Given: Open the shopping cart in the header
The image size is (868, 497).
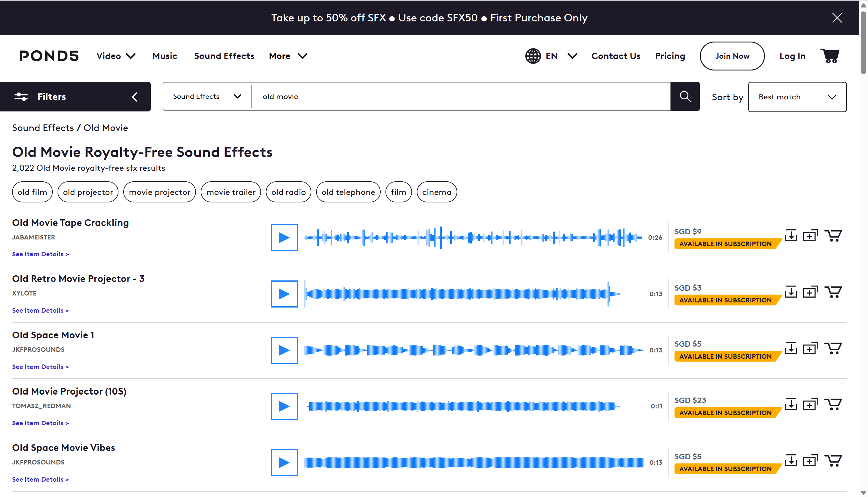Looking at the screenshot, I should coord(830,56).
